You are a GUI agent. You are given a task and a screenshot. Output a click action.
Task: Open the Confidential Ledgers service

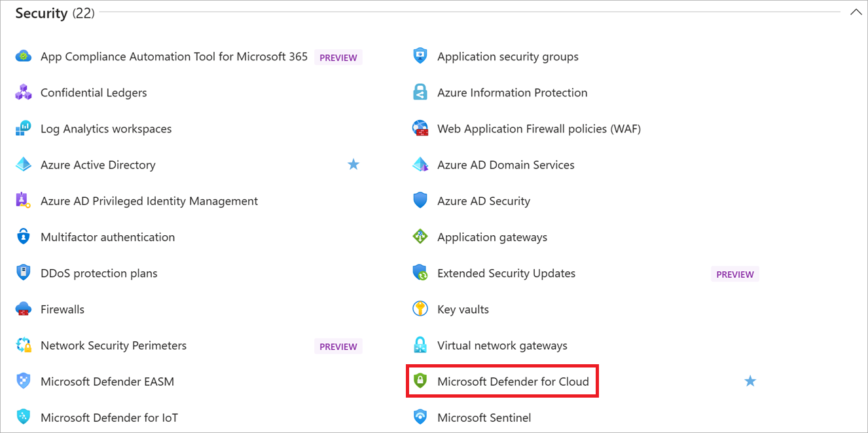(94, 92)
